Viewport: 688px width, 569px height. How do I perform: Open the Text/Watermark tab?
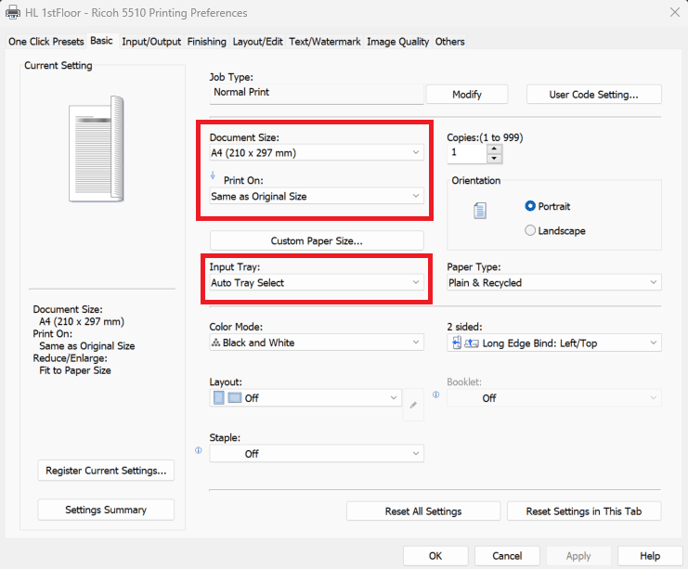pyautogui.click(x=325, y=42)
